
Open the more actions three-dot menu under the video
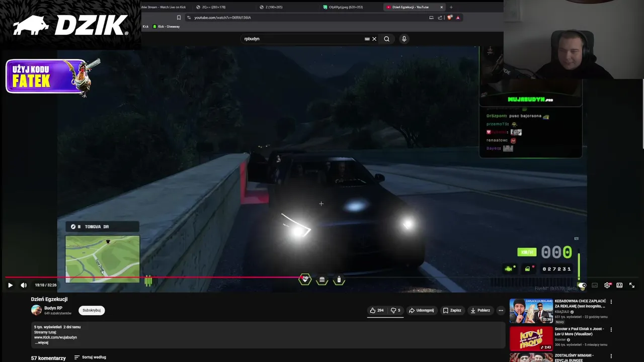click(501, 310)
